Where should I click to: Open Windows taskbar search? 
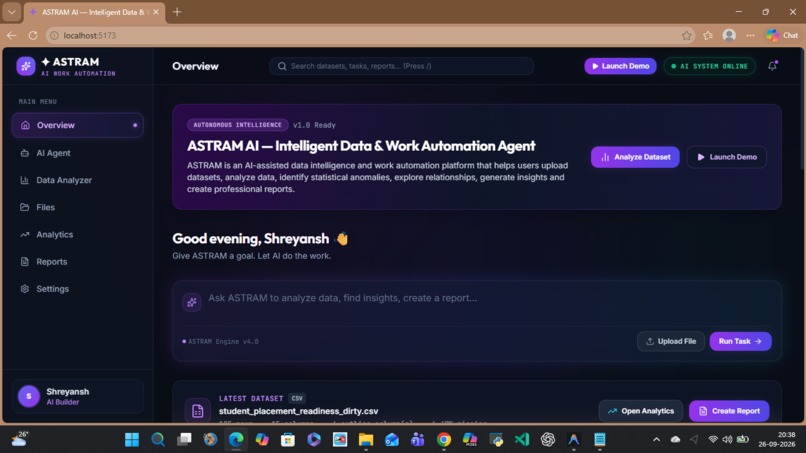click(x=158, y=440)
